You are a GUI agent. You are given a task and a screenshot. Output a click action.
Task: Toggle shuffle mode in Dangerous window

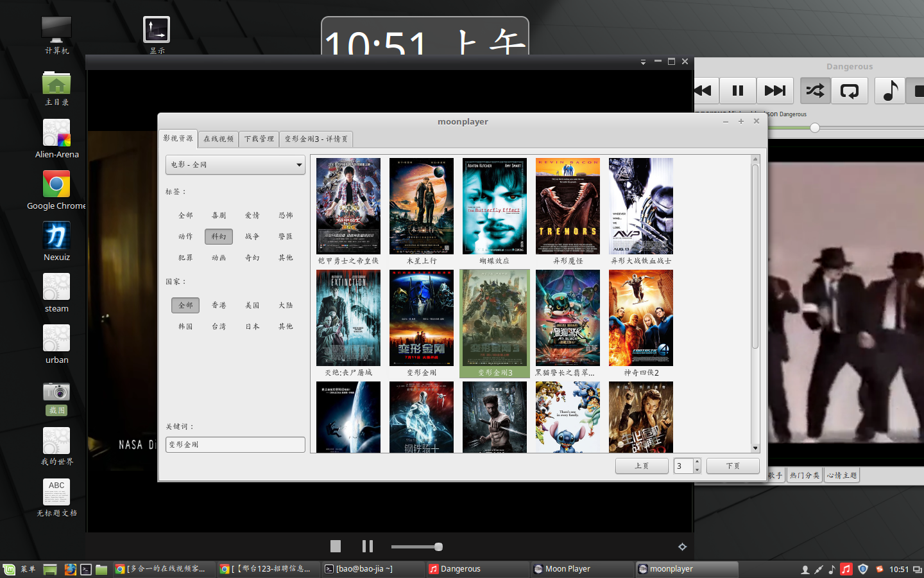815,91
